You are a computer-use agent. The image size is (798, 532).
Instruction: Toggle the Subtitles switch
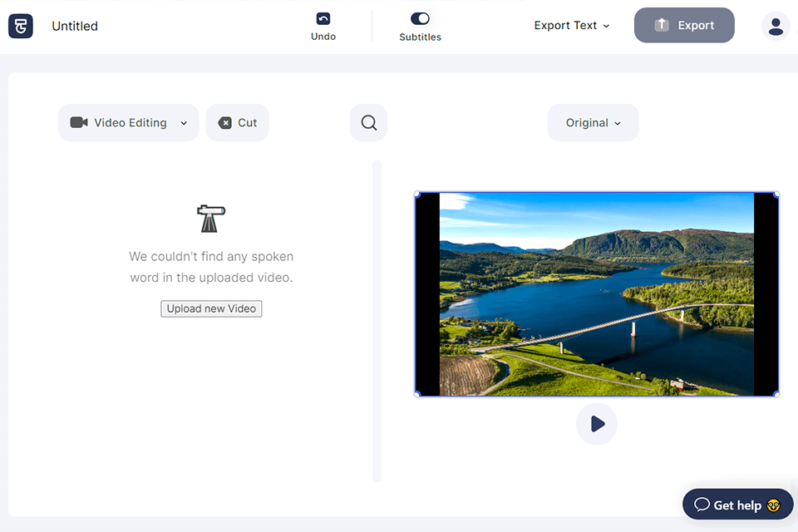coord(420,18)
